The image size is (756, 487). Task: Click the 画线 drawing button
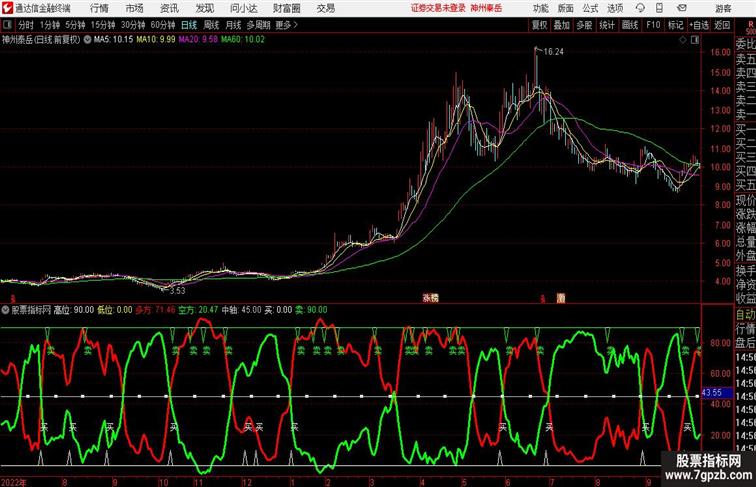click(x=630, y=25)
